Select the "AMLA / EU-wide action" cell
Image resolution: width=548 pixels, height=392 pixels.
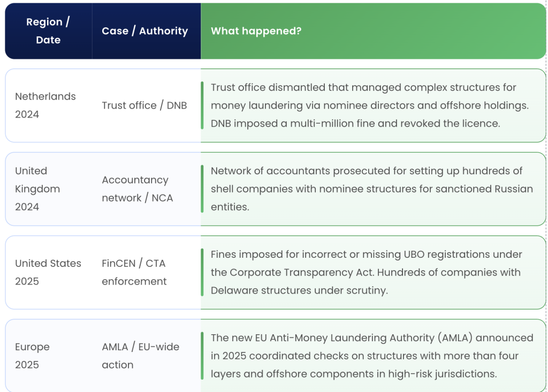(140, 356)
